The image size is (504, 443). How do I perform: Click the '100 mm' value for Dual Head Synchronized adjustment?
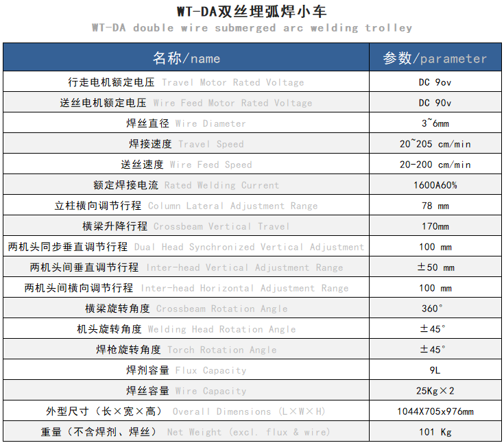click(435, 247)
